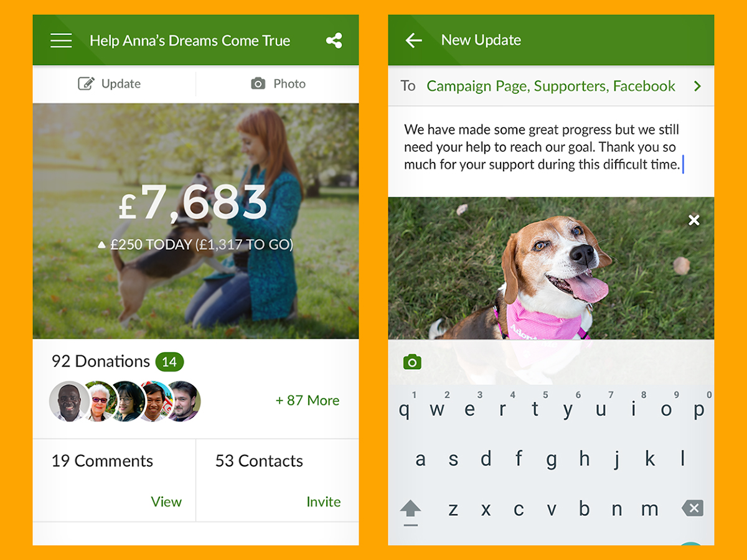Tap the keyboard backspace key icon
The width and height of the screenshot is (747, 560).
[692, 508]
